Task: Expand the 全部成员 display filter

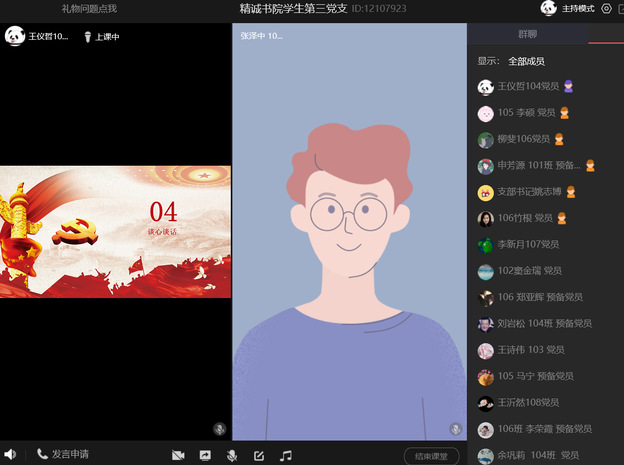Action: click(x=526, y=61)
